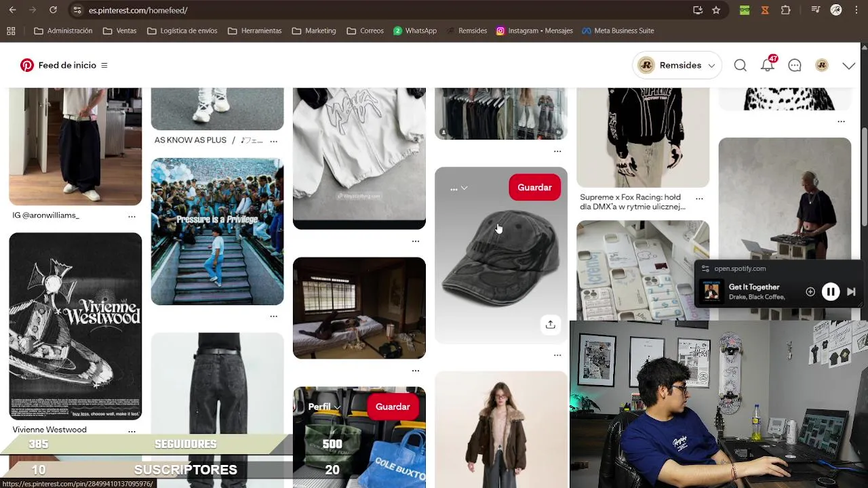Open the Pinterest profile avatar next to messages

pyautogui.click(x=822, y=65)
